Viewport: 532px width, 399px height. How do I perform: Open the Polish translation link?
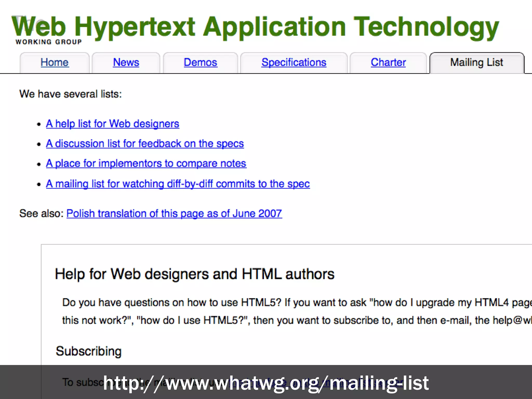click(174, 214)
